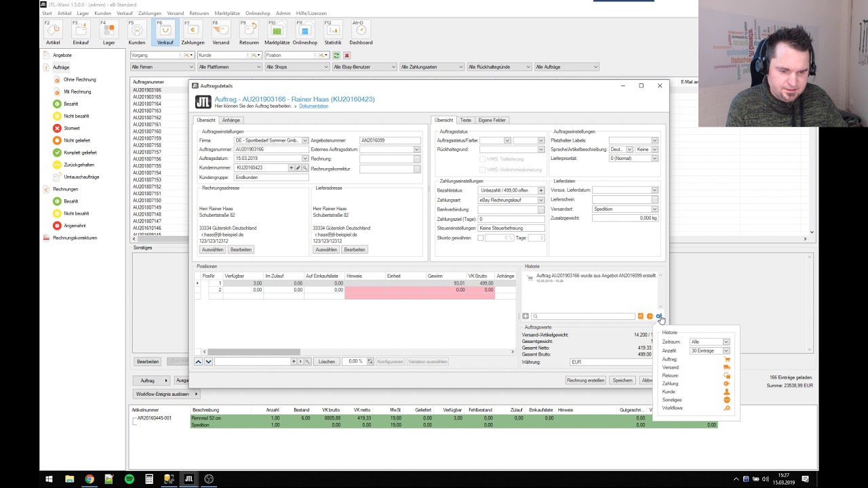Click Auswählen under Lieferadresse
Image resolution: width=868 pixels, height=488 pixels.
326,249
